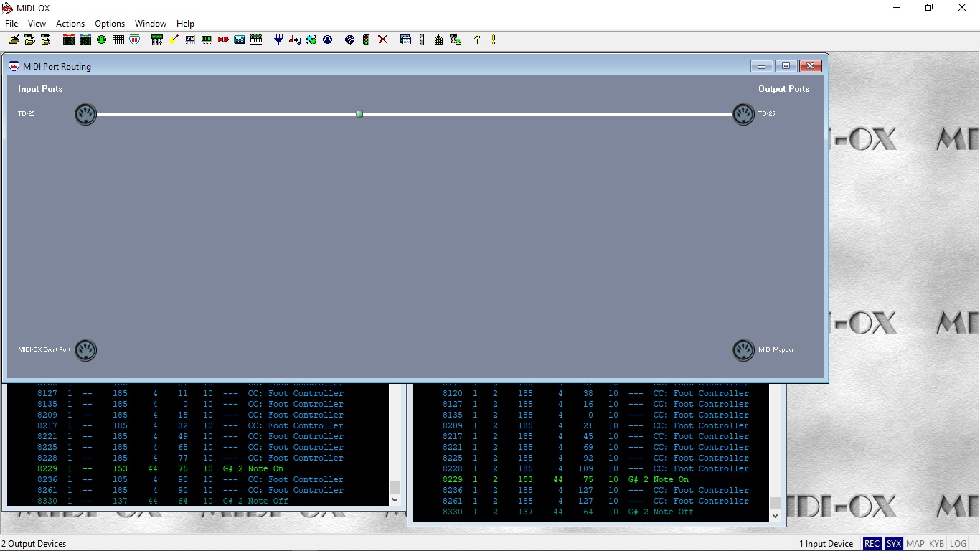Image resolution: width=980 pixels, height=551 pixels.
Task: Click the white grid icon in toolbar
Action: (x=118, y=40)
